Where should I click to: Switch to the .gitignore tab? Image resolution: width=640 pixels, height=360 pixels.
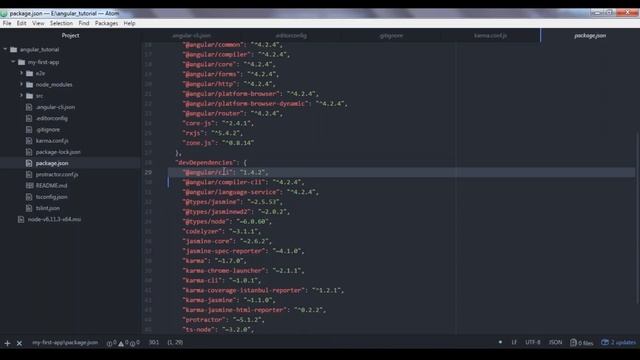[391, 36]
